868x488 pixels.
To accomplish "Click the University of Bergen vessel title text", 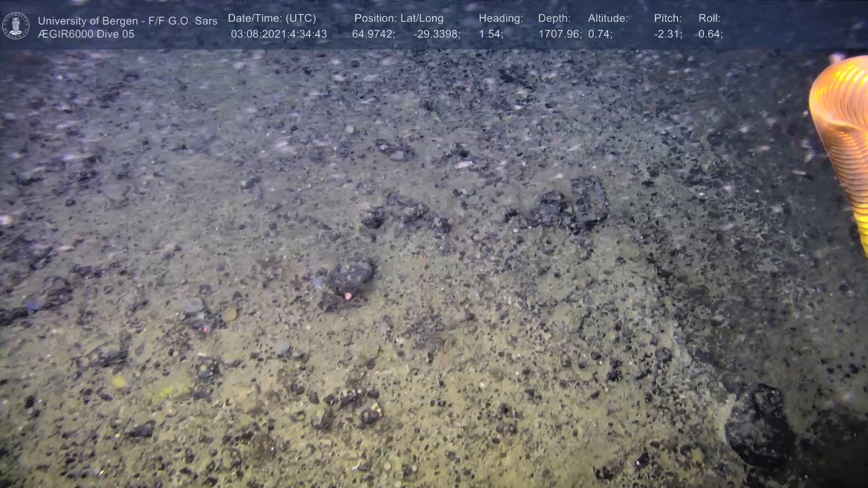I will coord(127,21).
